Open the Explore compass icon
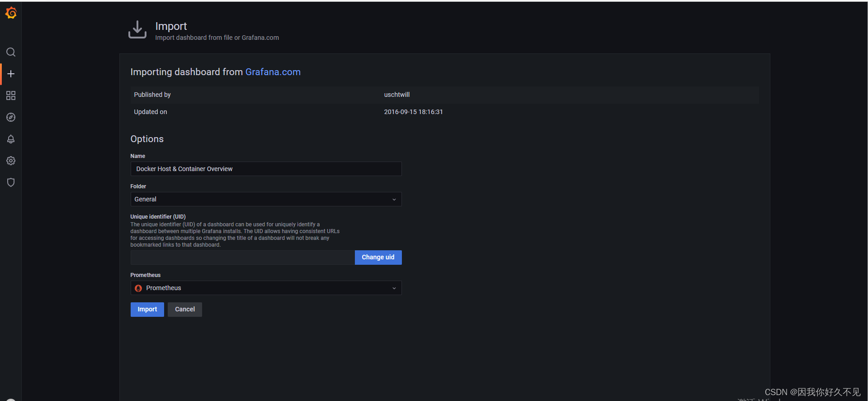The width and height of the screenshot is (868, 401). coord(11,117)
